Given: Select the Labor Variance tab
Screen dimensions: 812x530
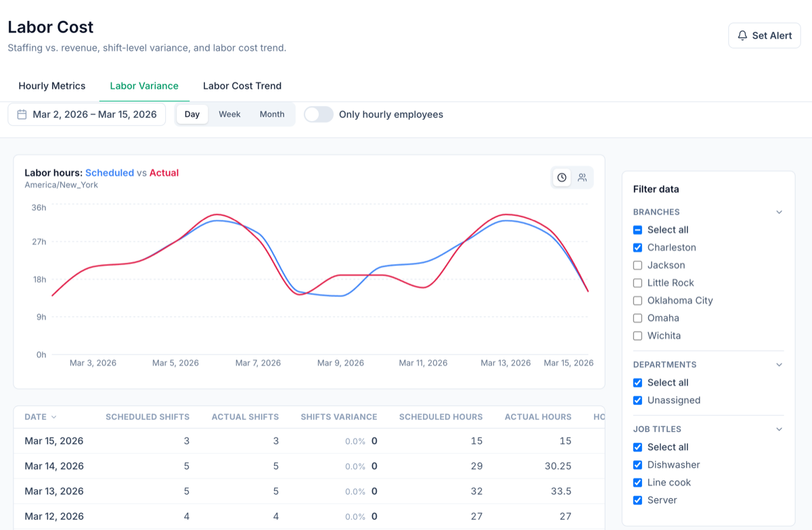Looking at the screenshot, I should pyautogui.click(x=144, y=86).
